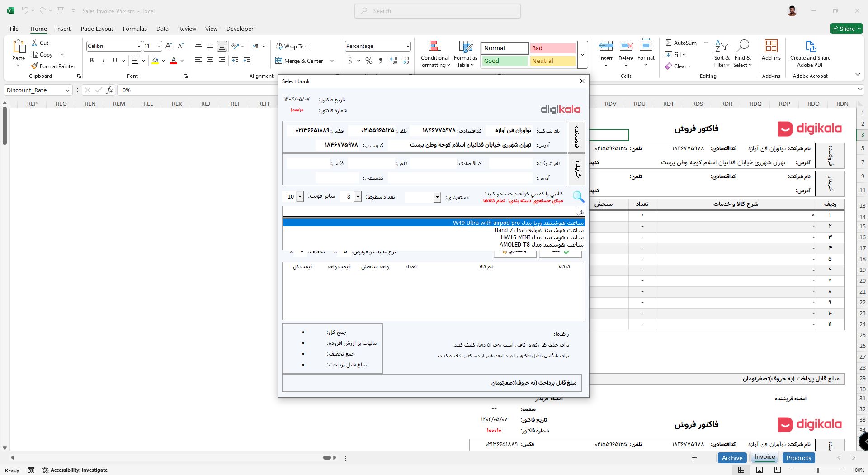The height and width of the screenshot is (475, 868).
Task: Open Sort & Filter menu
Action: [722, 54]
